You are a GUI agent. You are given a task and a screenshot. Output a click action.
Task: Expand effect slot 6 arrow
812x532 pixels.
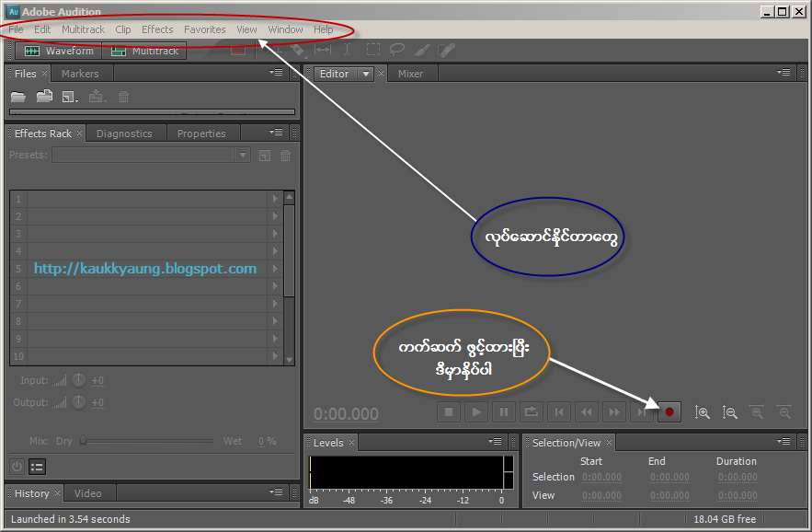click(275, 286)
